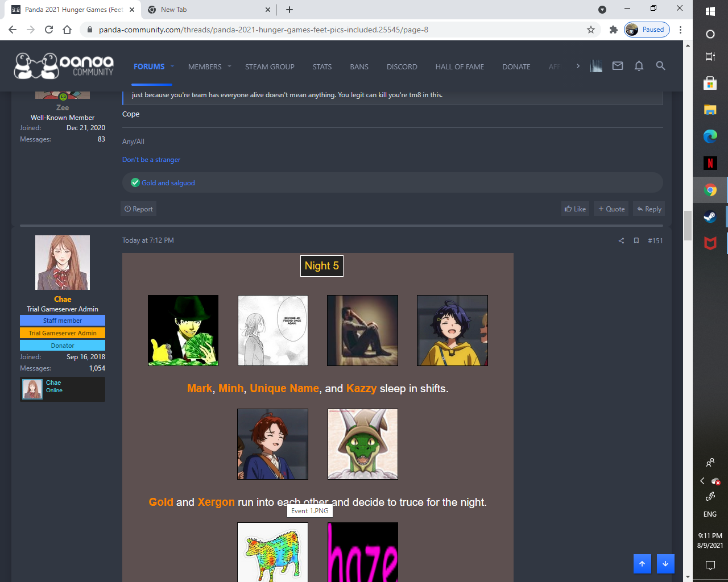
Task: Open Steam from the taskbar
Action: pyautogui.click(x=710, y=217)
